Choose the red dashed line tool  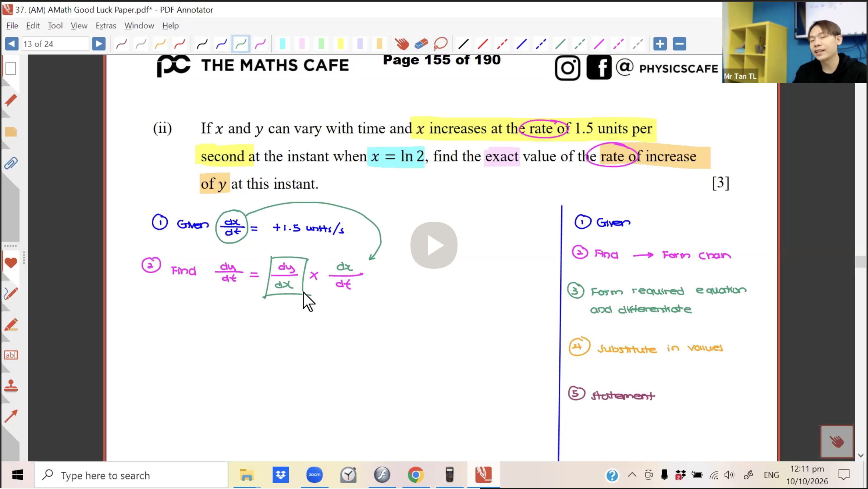[x=502, y=44]
